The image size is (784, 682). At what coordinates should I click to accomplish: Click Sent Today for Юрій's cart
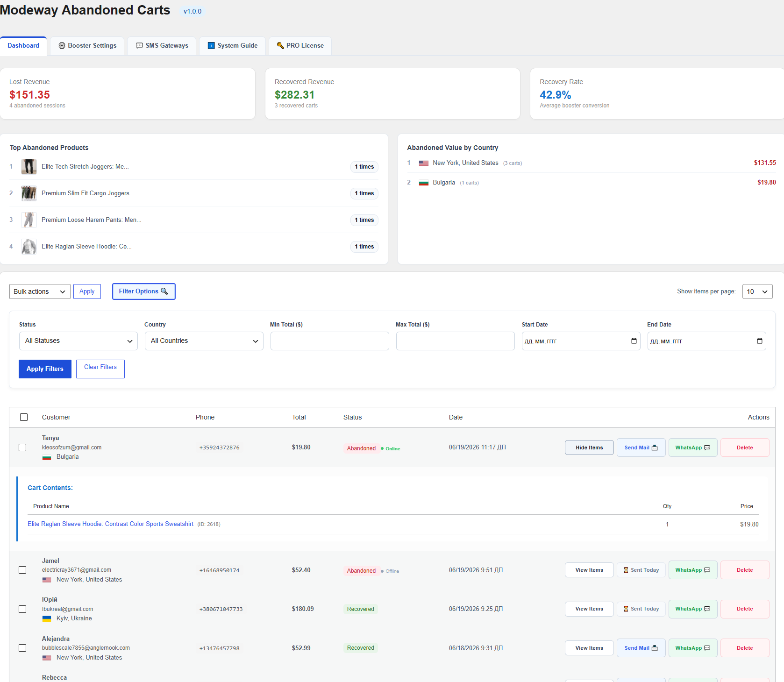[641, 609]
